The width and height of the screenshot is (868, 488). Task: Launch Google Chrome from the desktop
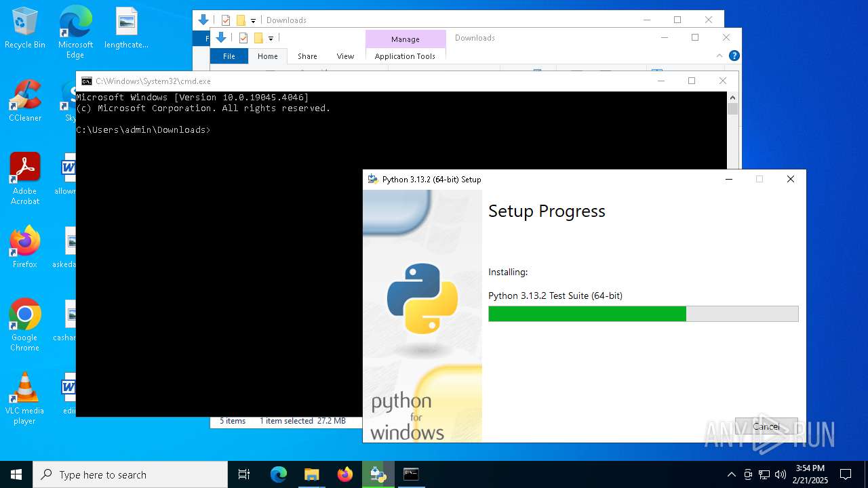(25, 325)
